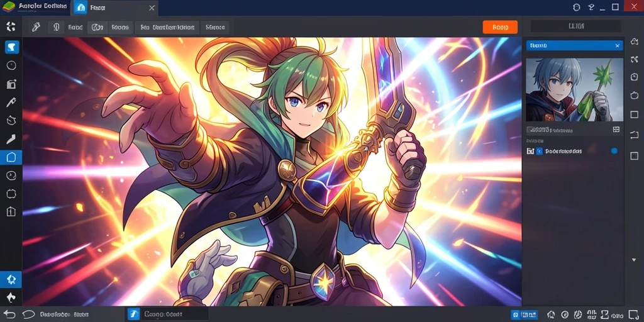This screenshot has height=322, width=644.
Task: Click the four-dot logo icon at top-left corner
Action: pyautogui.click(x=11, y=26)
